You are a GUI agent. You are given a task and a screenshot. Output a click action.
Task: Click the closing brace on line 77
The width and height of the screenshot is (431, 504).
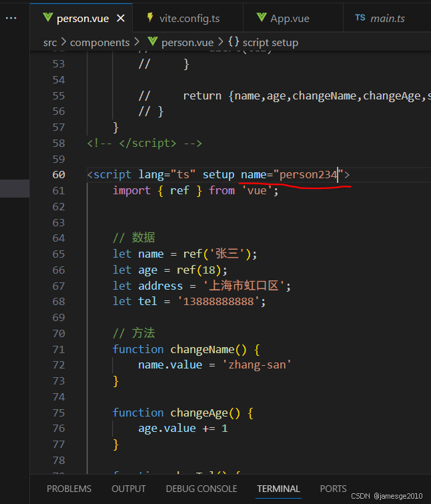(115, 445)
